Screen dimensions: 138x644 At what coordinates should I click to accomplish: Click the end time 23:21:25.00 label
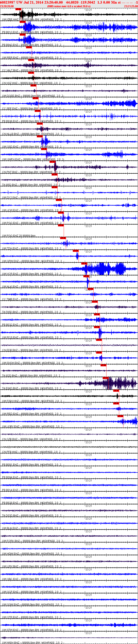tap(131, 6)
